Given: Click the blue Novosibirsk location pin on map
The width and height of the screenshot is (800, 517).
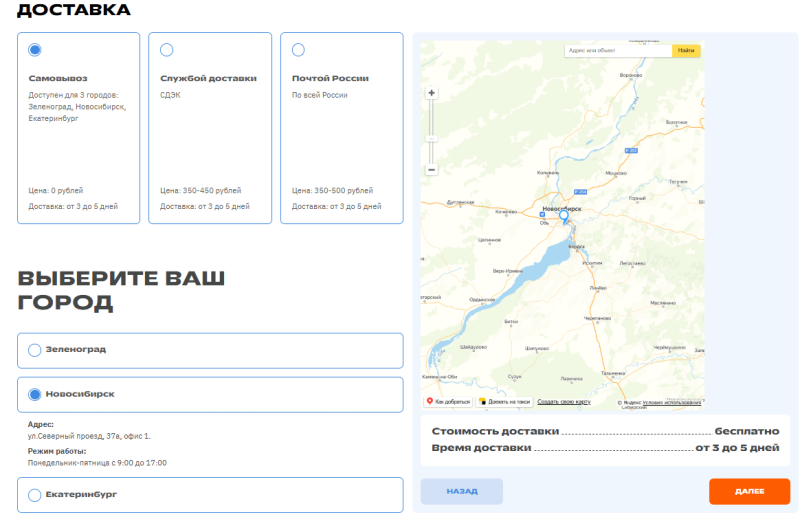Looking at the screenshot, I should 563,216.
